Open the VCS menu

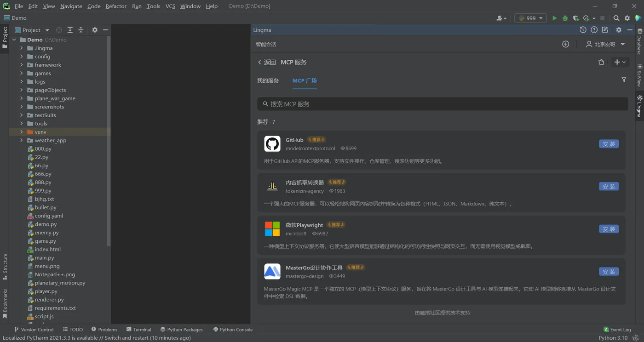[170, 6]
